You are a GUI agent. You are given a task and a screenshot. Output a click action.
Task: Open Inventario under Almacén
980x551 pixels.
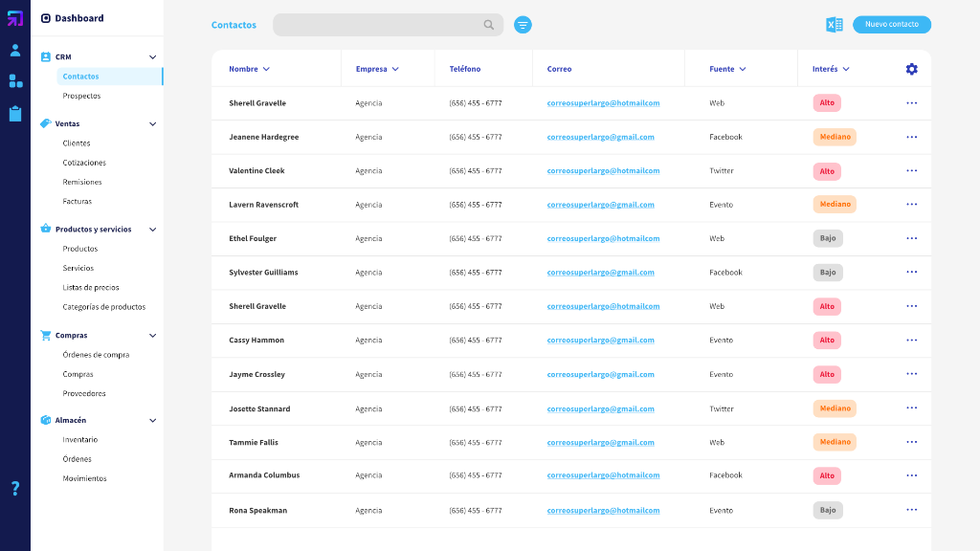pos(80,439)
